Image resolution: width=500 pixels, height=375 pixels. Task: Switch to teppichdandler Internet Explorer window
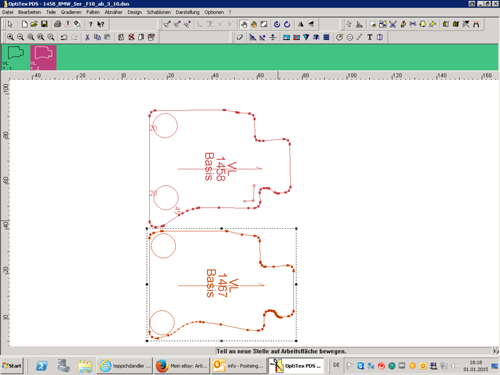tap(125, 366)
